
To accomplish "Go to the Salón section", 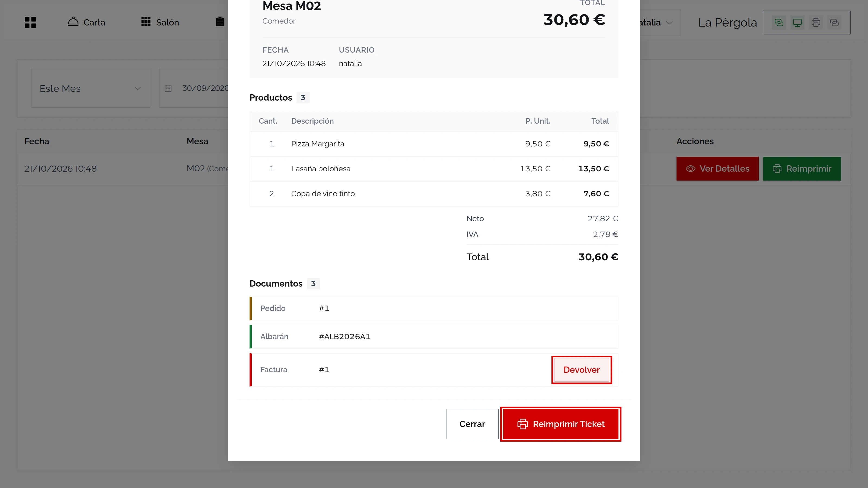I will [160, 22].
